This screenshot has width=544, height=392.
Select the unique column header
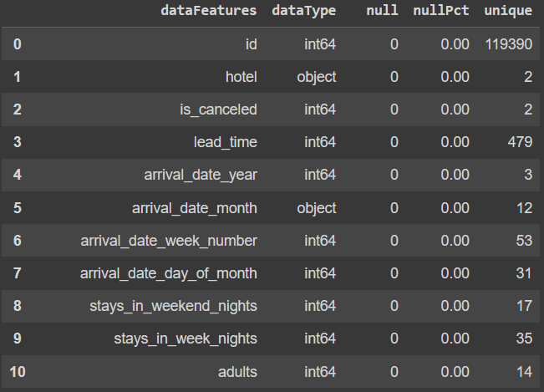508,11
